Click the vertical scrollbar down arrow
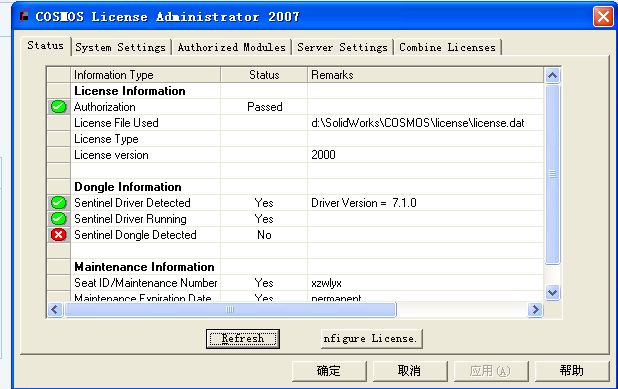 pos(552,293)
